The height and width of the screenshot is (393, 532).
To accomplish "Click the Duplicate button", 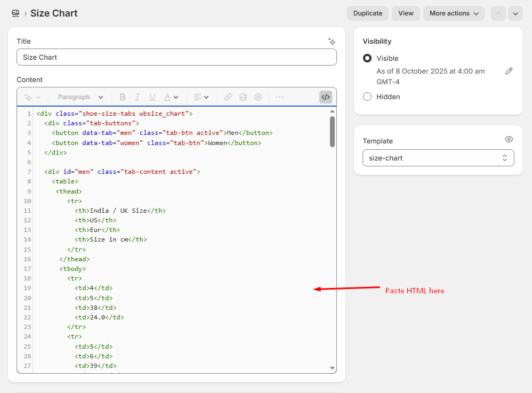I will [x=367, y=13].
